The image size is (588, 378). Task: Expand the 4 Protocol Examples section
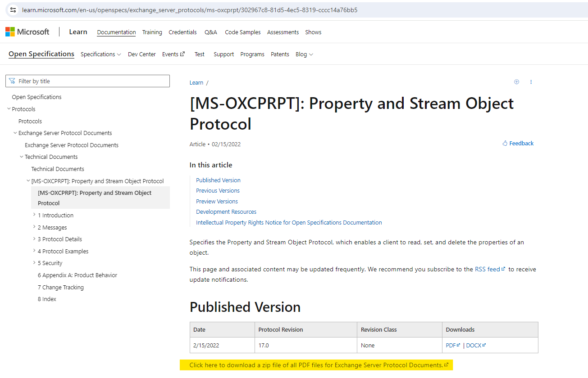point(34,251)
